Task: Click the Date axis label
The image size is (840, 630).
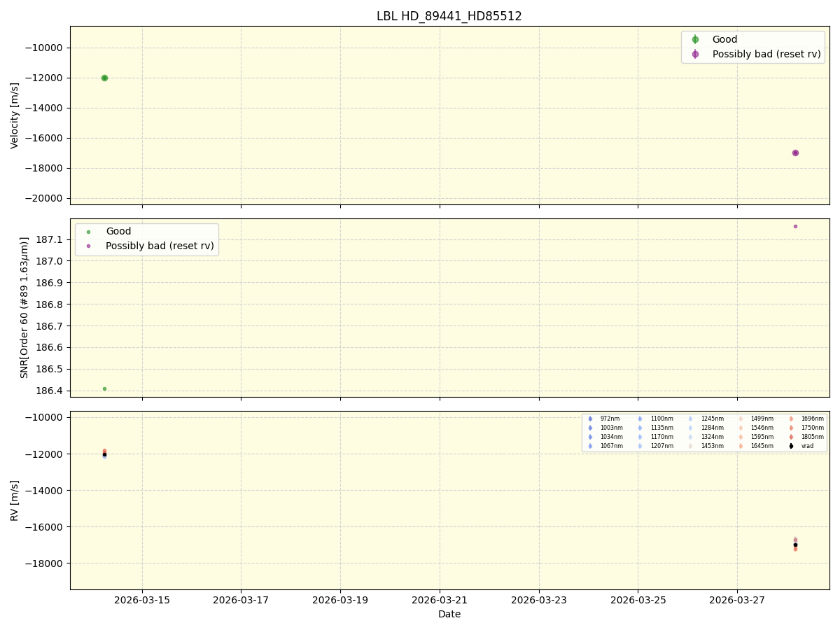Action: (x=449, y=614)
